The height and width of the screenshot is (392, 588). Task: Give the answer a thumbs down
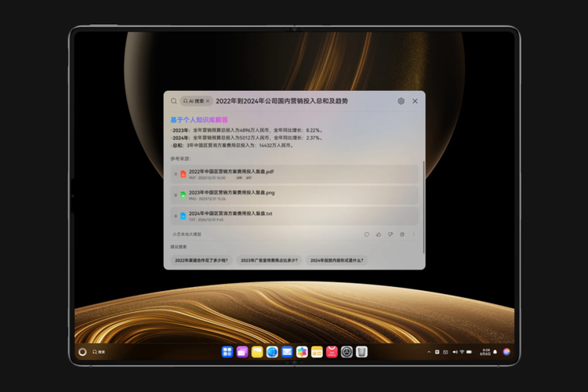coord(390,234)
